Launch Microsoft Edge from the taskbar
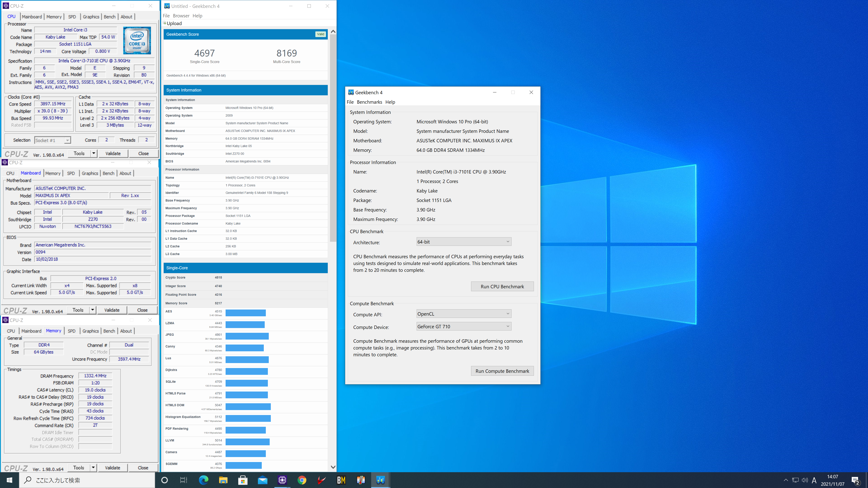 pyautogui.click(x=203, y=480)
